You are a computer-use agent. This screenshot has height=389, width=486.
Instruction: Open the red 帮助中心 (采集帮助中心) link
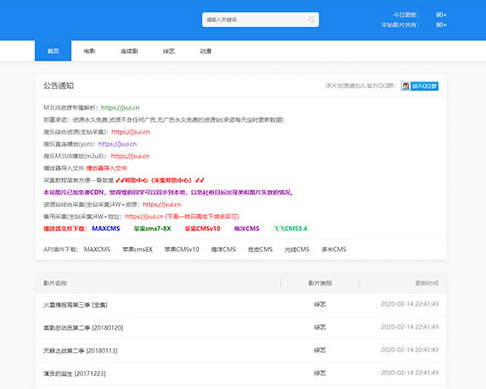click(x=160, y=180)
